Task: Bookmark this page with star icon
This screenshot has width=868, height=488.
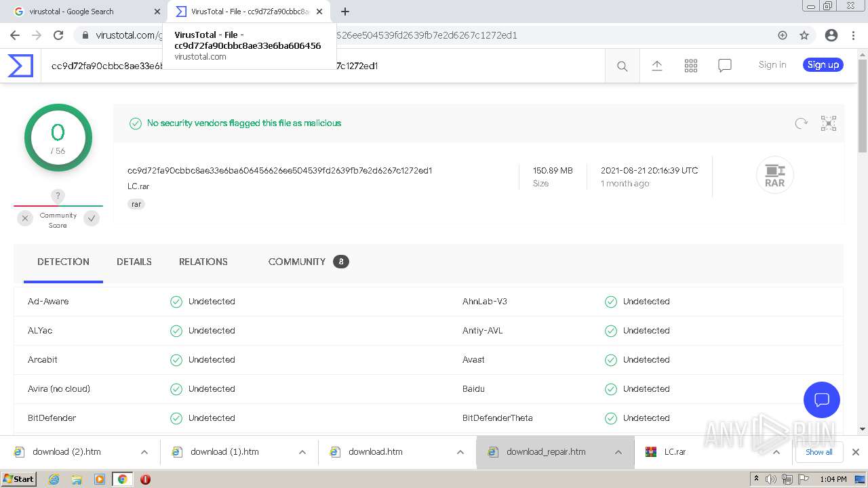Action: 804,35
